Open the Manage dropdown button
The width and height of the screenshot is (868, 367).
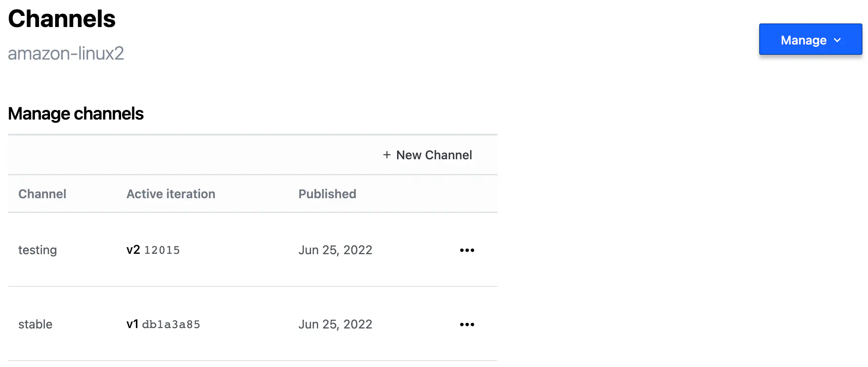tap(810, 39)
